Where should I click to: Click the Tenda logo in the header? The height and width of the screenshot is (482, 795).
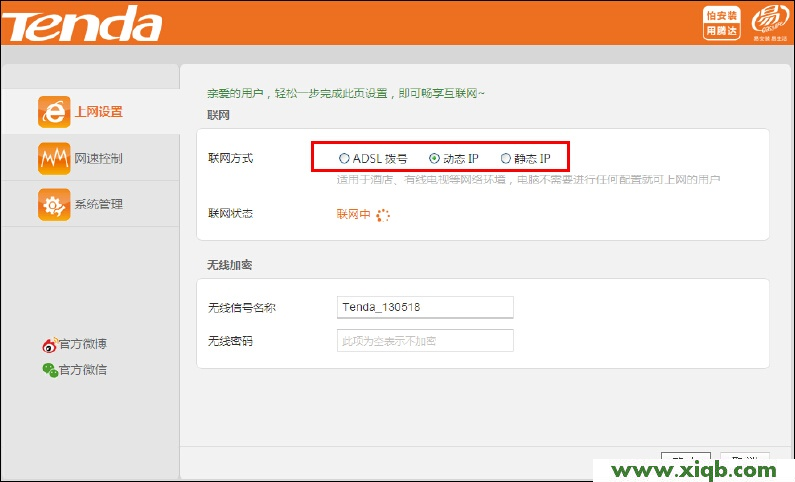tap(82, 24)
